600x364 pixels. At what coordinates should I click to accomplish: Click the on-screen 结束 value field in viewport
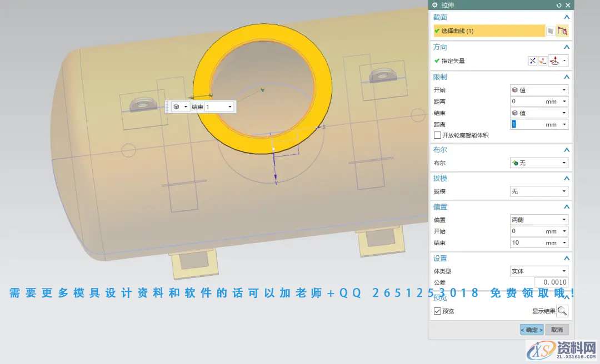tap(219, 107)
